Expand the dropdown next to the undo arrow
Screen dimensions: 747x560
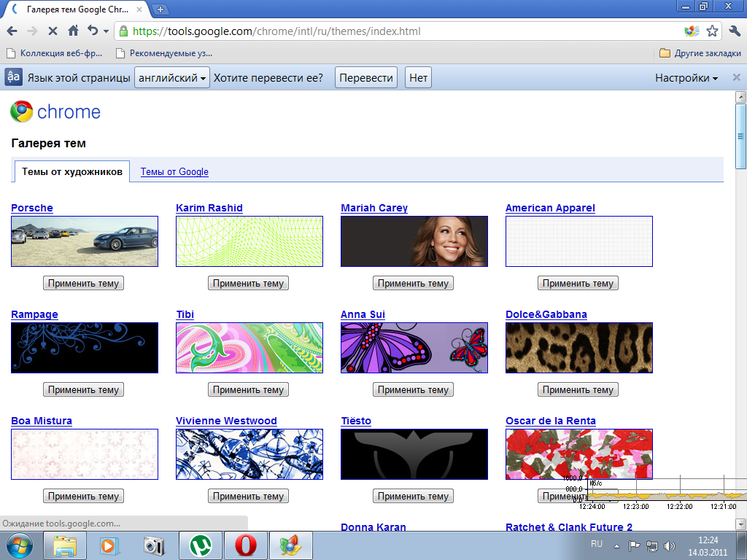106,32
